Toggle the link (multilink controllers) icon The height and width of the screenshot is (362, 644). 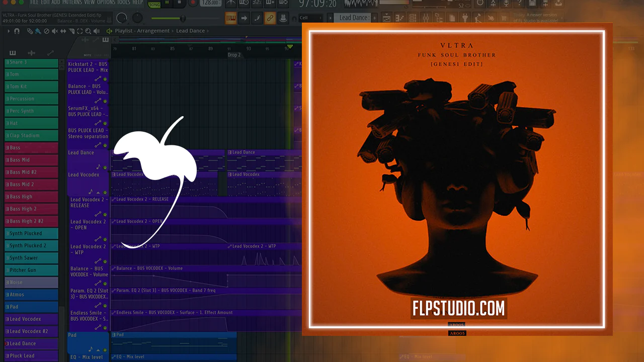tap(270, 19)
